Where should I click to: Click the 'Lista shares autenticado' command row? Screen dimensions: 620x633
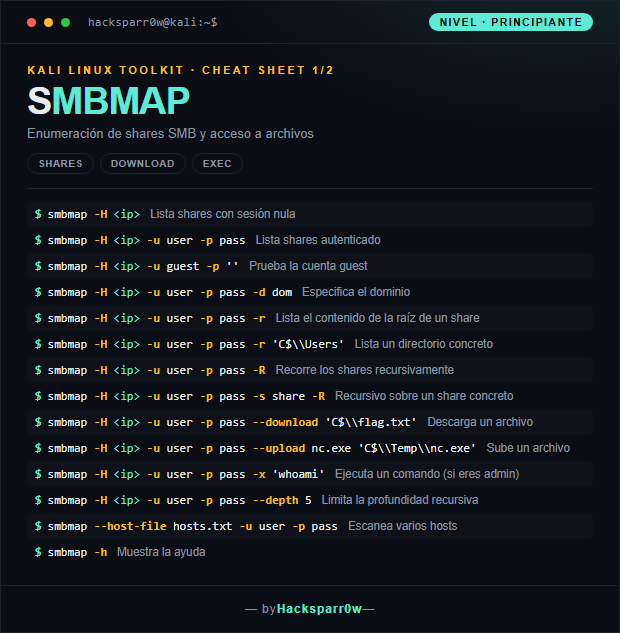(x=310, y=240)
